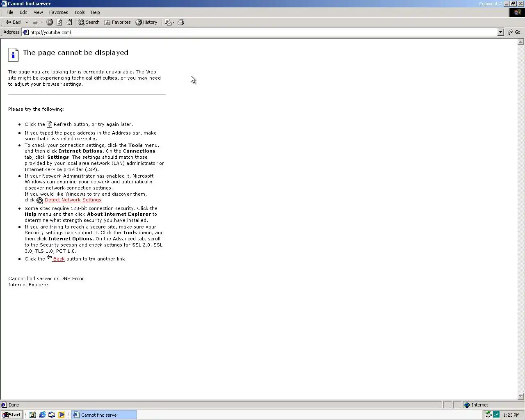Click the page icon in address bar
This screenshot has height=420, width=525.
tap(25, 32)
